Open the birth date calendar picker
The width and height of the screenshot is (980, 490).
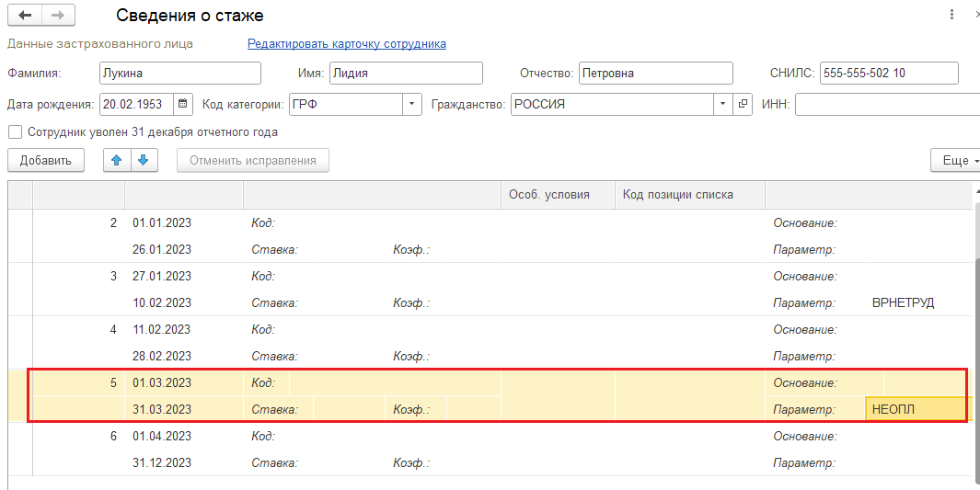(x=182, y=104)
